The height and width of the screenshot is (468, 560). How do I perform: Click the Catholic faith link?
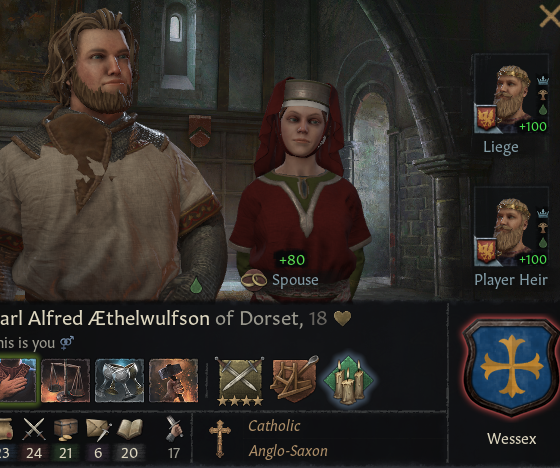pyautogui.click(x=274, y=426)
